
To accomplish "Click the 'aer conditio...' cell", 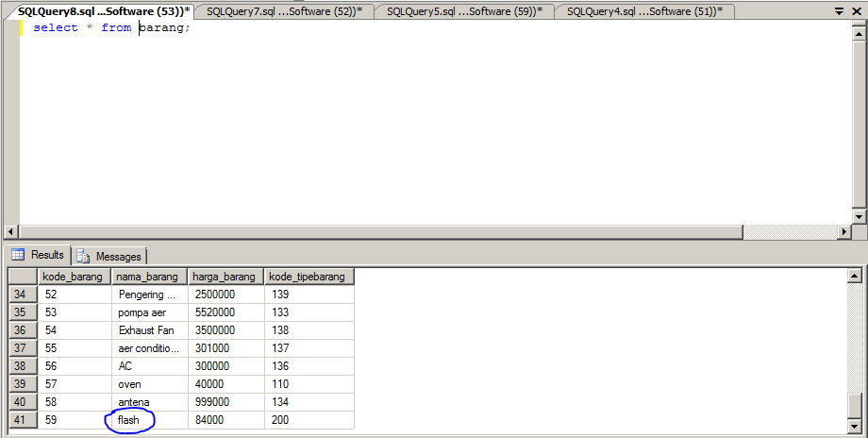I will click(150, 348).
